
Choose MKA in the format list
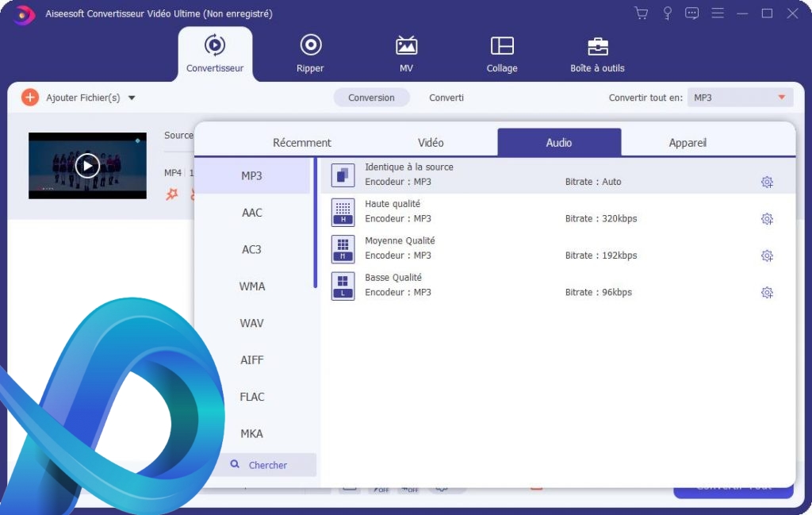(252, 433)
